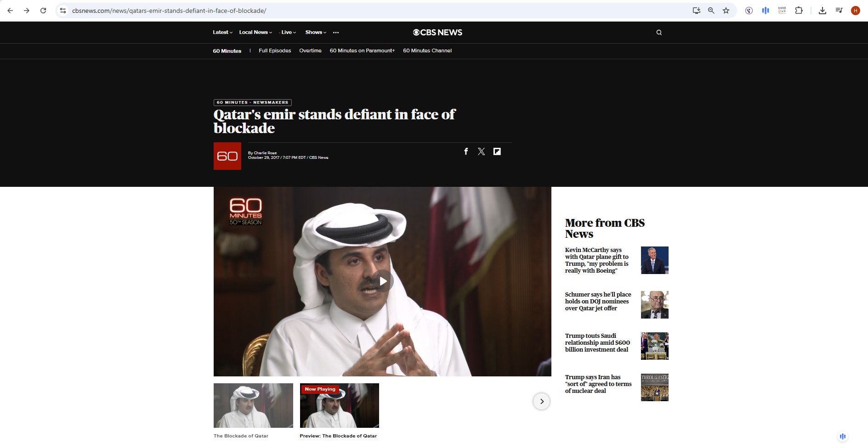The height and width of the screenshot is (448, 868).
Task: Click 'Preview: The Blockade of Qatar' caption
Action: tap(338, 436)
